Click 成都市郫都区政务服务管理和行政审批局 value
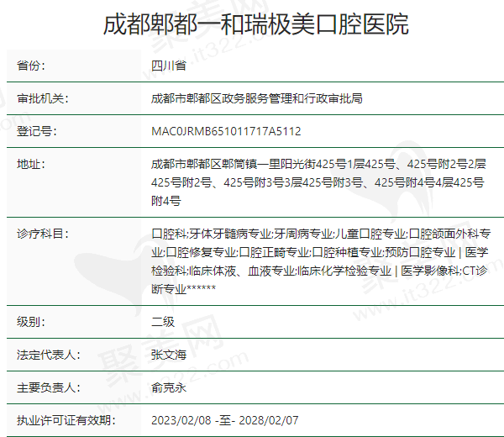The width and height of the screenshot is (504, 437). tap(257, 98)
